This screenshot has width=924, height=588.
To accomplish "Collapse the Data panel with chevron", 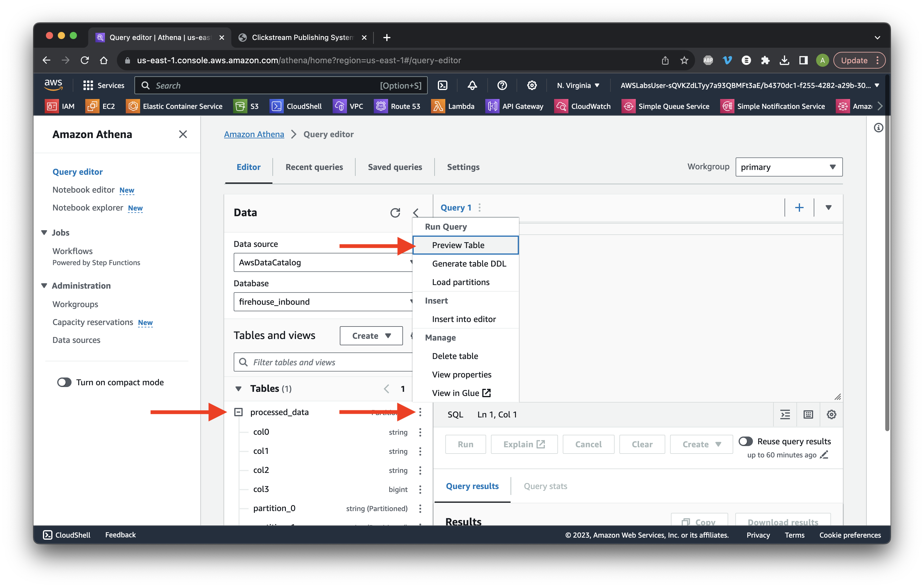I will [416, 213].
